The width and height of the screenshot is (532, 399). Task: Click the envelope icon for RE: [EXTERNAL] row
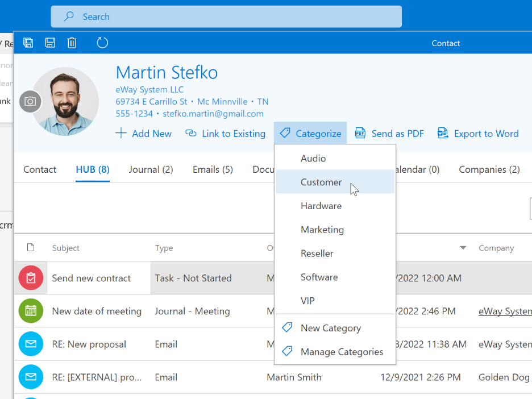(31, 377)
